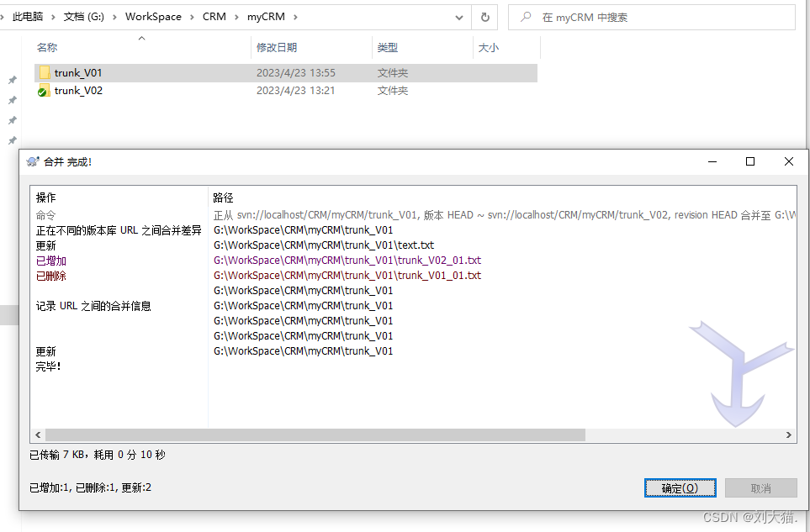Image resolution: width=810 pixels, height=532 pixels.
Task: Click myCRM breadcrumb segment
Action: pos(266,17)
